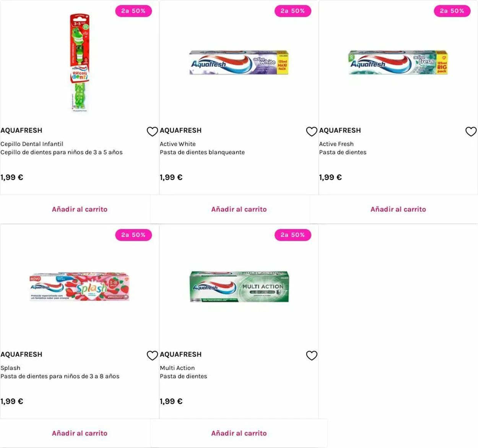This screenshot has width=478, height=448.
Task: Open the Multi Action product title link
Action: coord(177,368)
